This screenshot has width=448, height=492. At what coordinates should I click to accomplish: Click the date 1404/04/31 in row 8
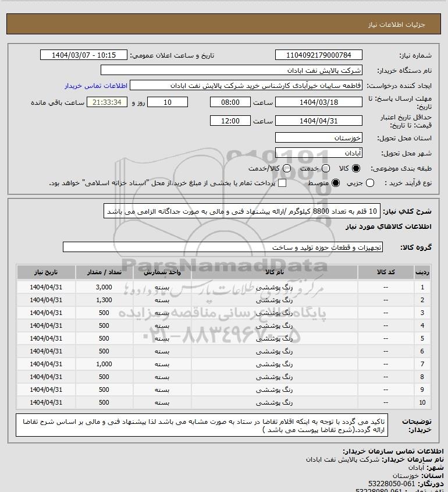(46, 377)
